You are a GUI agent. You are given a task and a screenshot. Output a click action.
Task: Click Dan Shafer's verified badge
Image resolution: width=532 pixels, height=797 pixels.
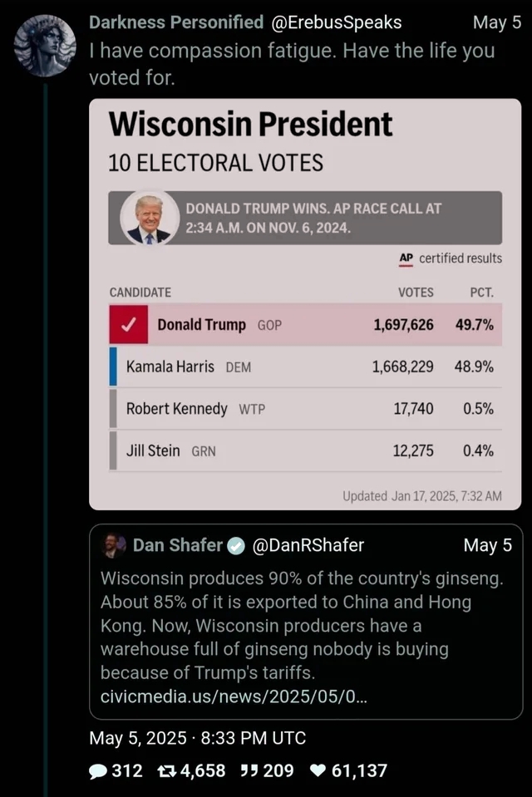(235, 546)
